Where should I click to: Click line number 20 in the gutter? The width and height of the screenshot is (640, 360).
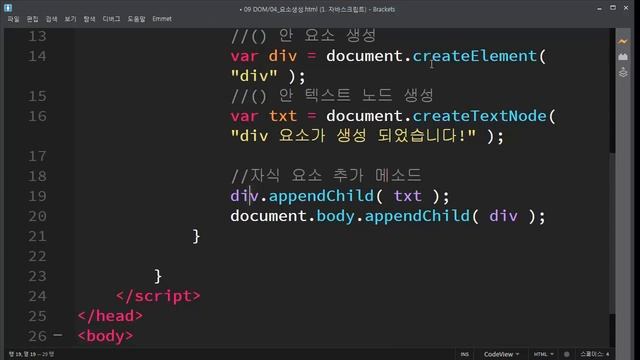[x=37, y=216]
